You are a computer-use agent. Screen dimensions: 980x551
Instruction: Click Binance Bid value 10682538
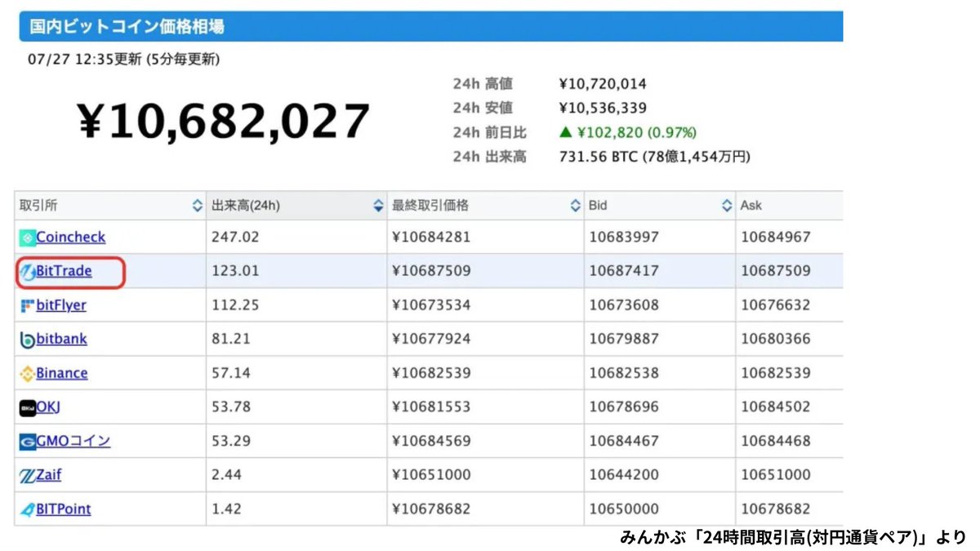(624, 373)
